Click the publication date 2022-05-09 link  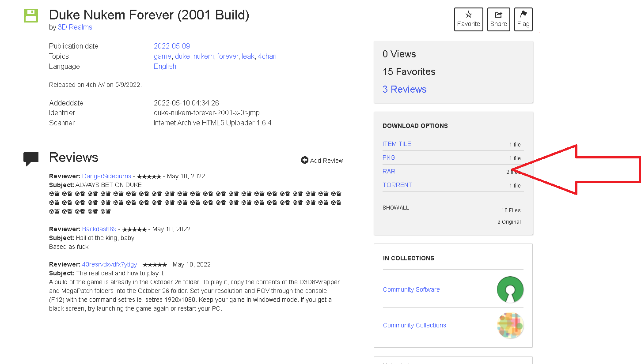click(172, 46)
